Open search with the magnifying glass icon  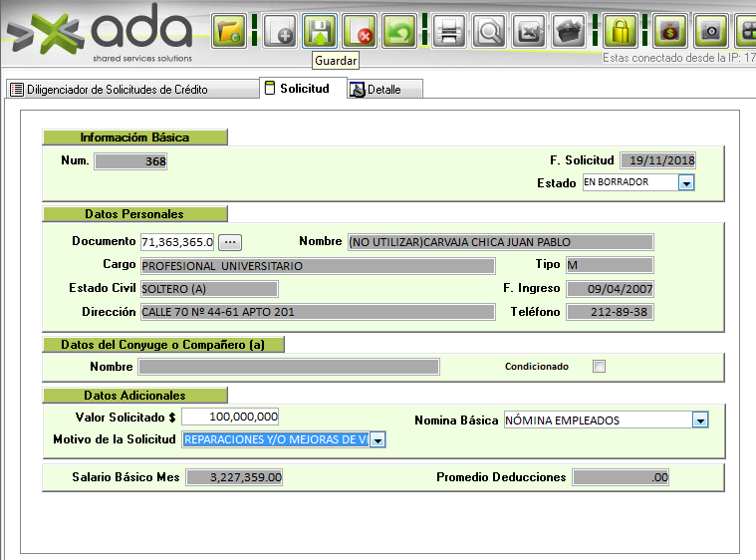[489, 31]
